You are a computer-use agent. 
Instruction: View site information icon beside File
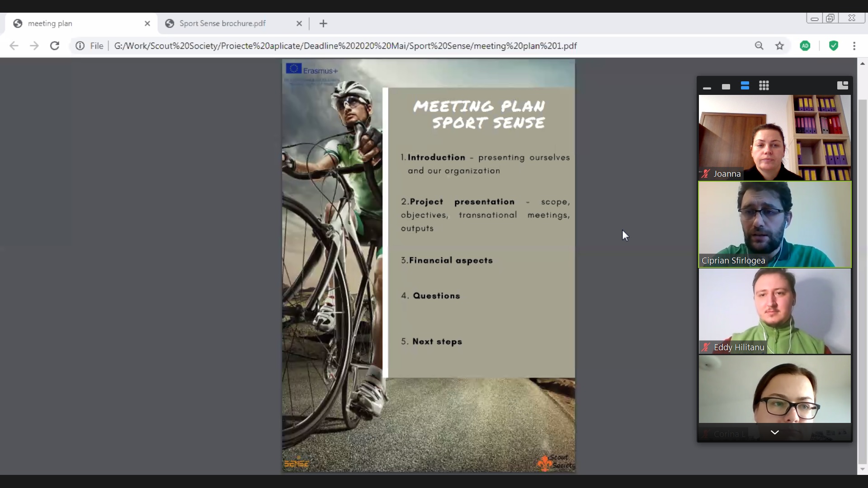(x=80, y=46)
